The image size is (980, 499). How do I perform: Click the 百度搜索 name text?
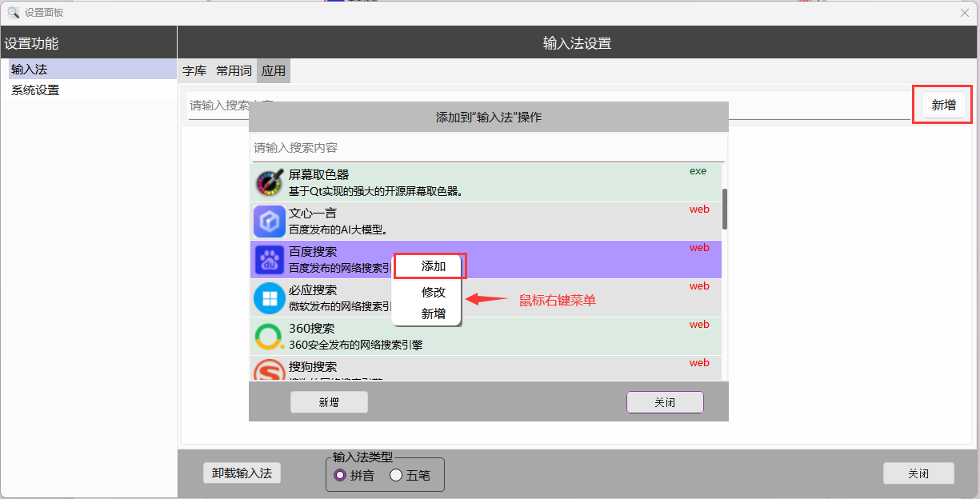pos(313,251)
